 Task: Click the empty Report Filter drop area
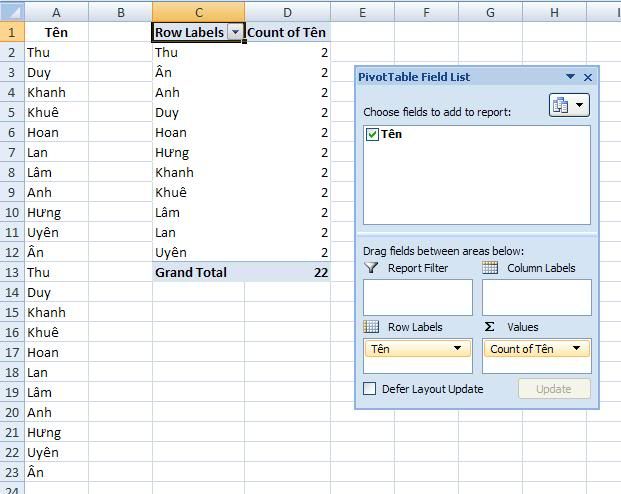(417, 297)
